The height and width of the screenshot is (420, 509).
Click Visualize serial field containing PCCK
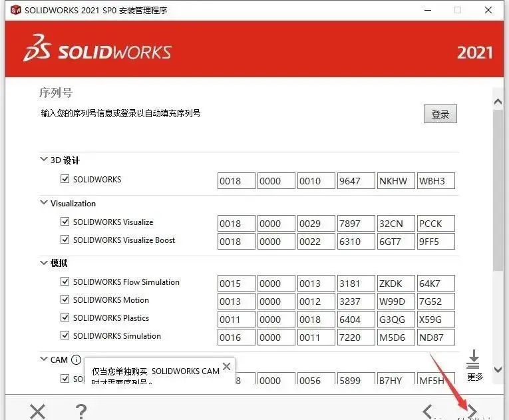(436, 224)
